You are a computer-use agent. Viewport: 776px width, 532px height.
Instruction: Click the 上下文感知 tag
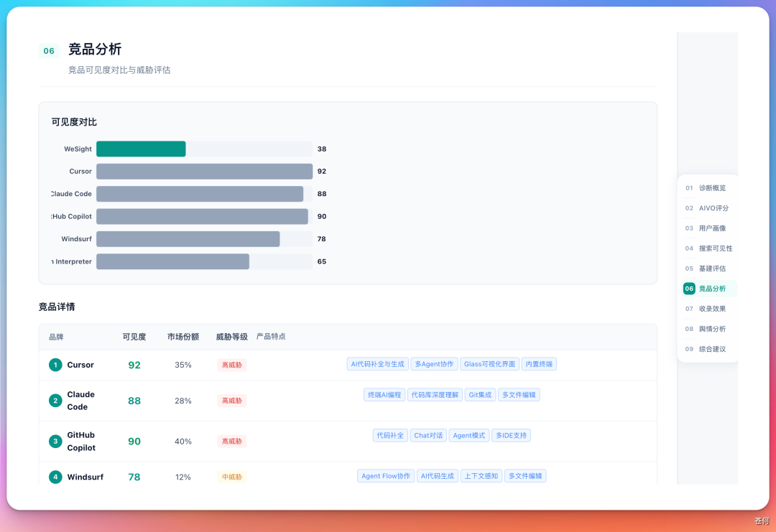481,476
